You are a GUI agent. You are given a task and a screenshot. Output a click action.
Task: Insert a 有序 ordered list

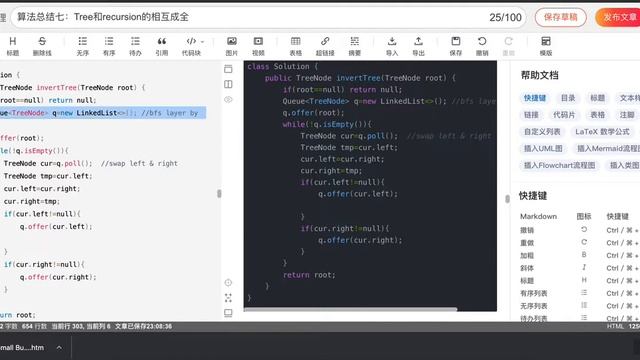coord(109,46)
